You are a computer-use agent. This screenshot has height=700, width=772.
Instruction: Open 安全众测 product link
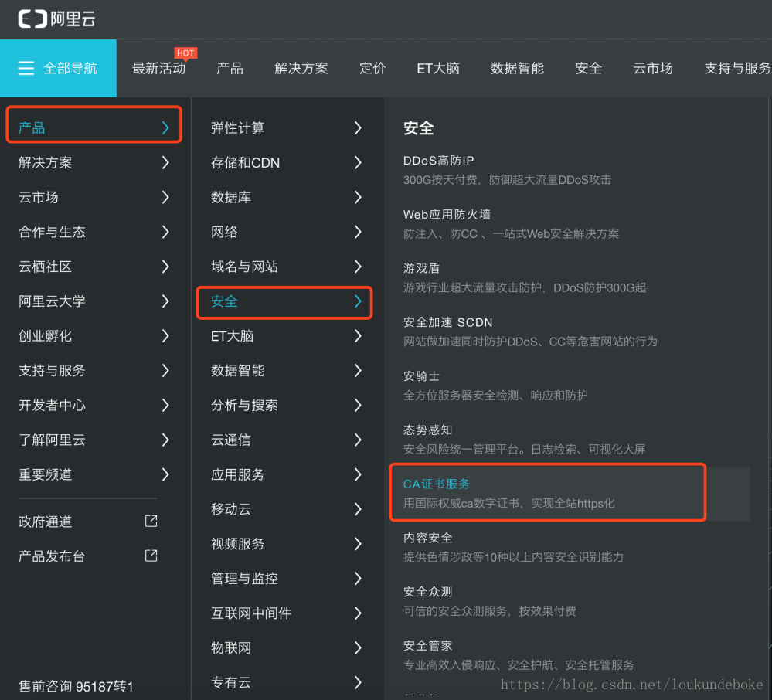(x=428, y=592)
